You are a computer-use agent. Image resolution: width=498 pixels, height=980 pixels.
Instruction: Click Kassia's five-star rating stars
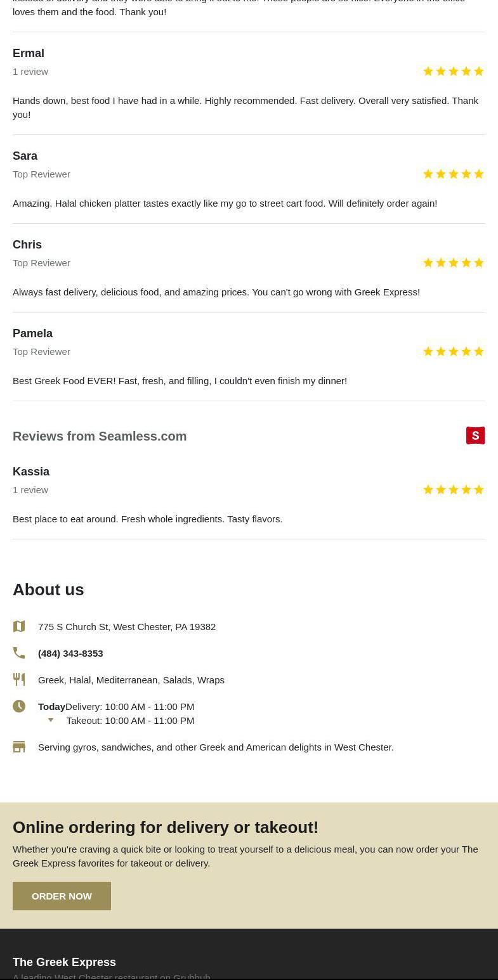(453, 490)
